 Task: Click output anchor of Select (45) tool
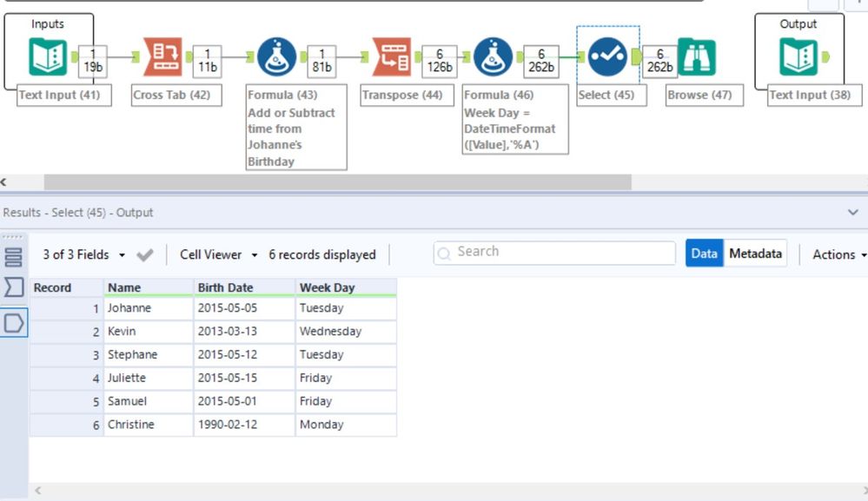point(637,56)
